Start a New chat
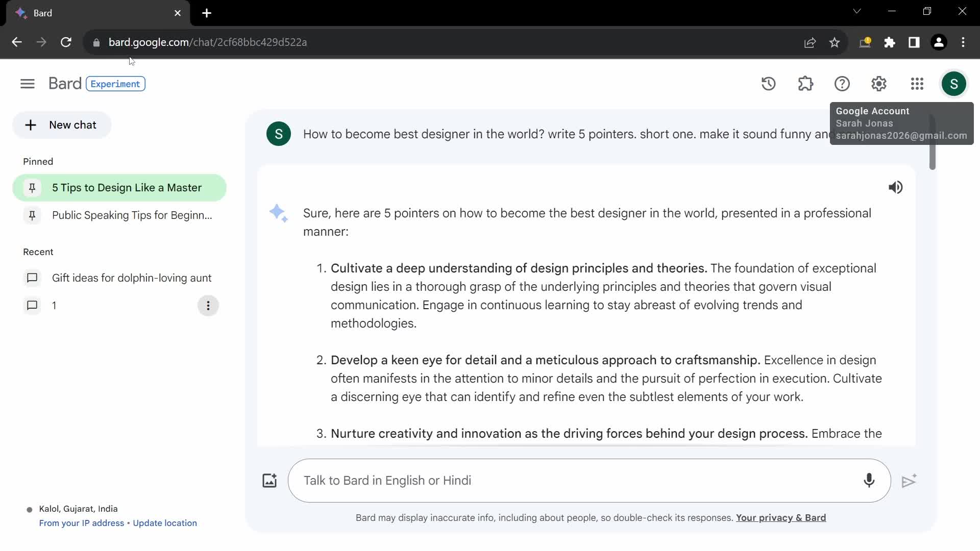The image size is (980, 551). [x=62, y=125]
